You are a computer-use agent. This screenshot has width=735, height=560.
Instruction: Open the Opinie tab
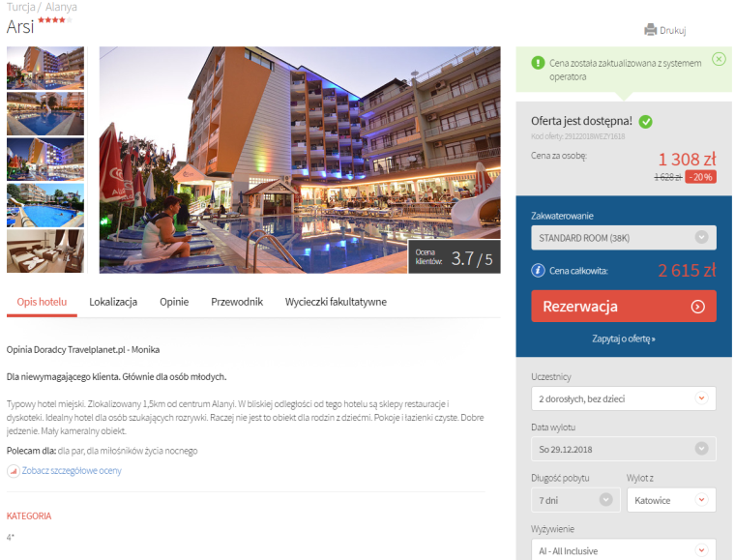tap(174, 302)
